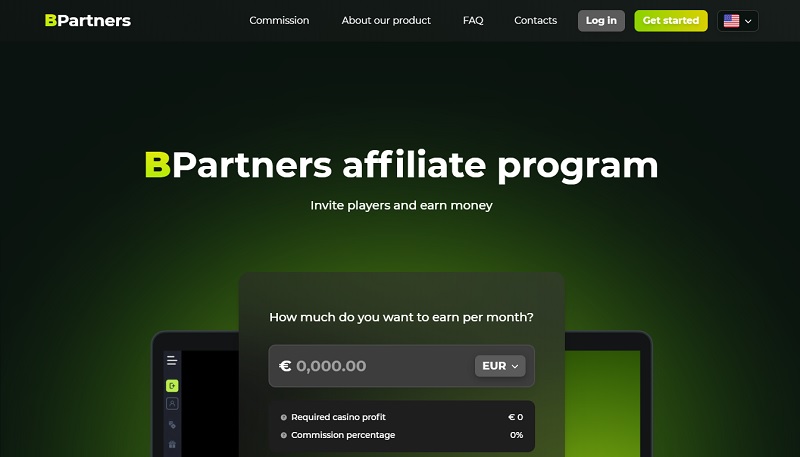Go to the FAQ section
The height and width of the screenshot is (457, 800).
tap(473, 20)
